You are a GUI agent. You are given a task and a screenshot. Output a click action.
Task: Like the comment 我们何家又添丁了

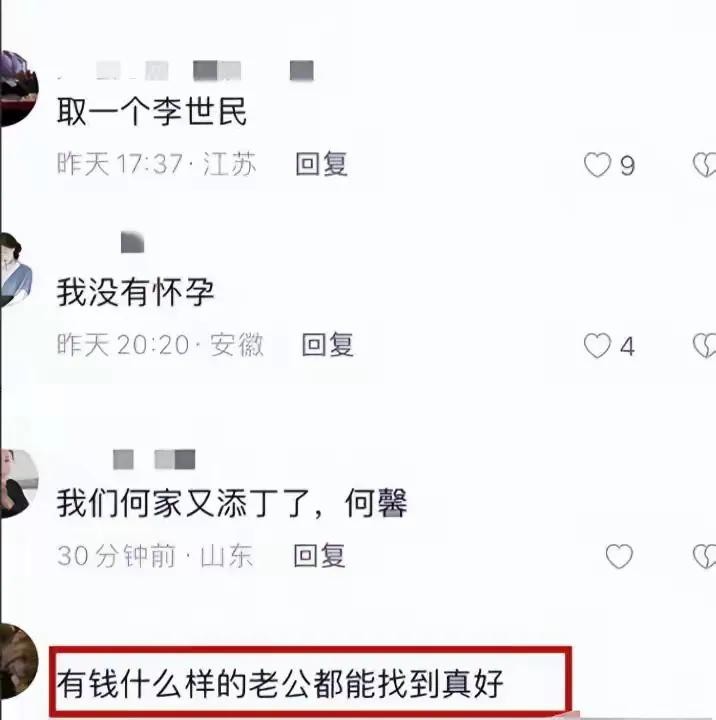tap(619, 556)
